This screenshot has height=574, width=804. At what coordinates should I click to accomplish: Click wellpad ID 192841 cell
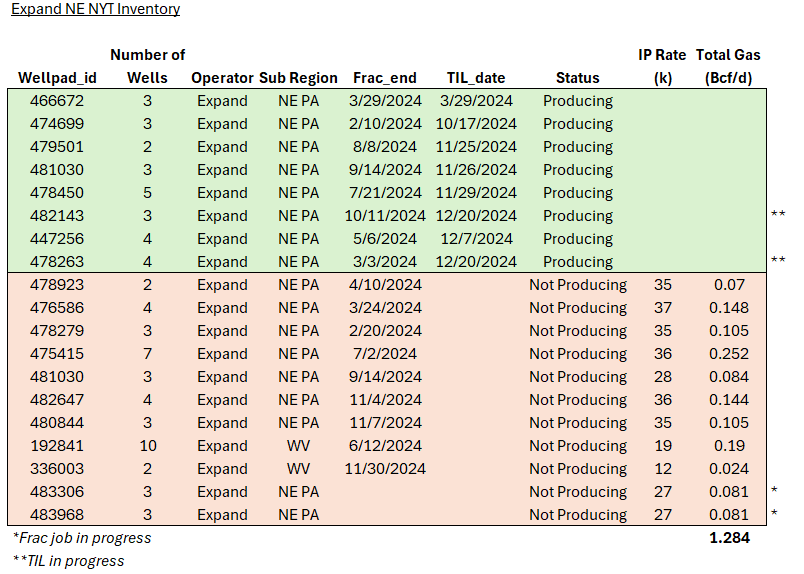57,446
